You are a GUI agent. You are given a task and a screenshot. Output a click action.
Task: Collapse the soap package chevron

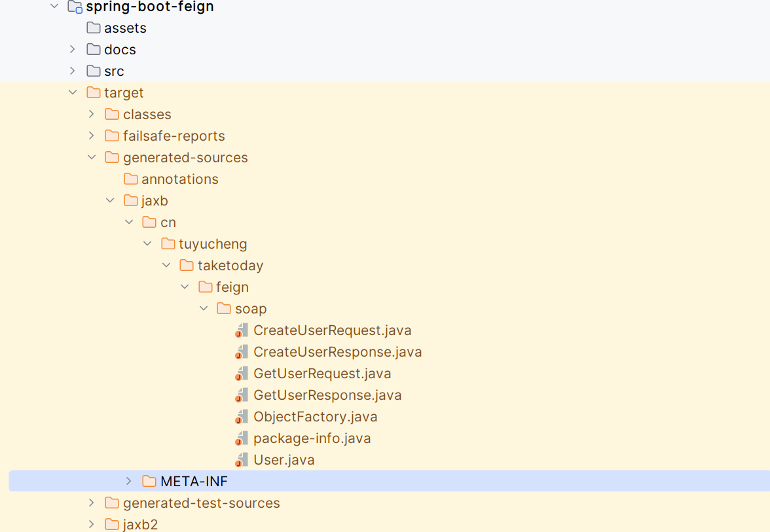click(204, 309)
